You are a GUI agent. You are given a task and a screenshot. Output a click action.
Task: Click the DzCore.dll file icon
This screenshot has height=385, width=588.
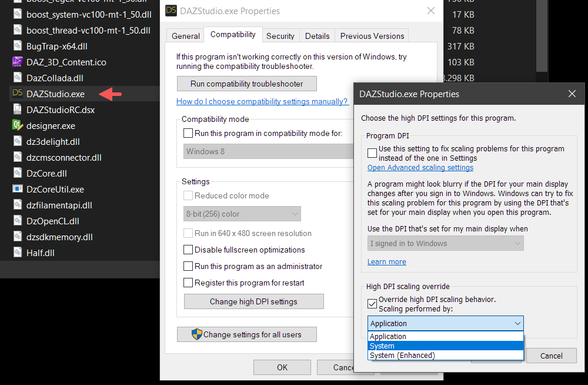(18, 173)
